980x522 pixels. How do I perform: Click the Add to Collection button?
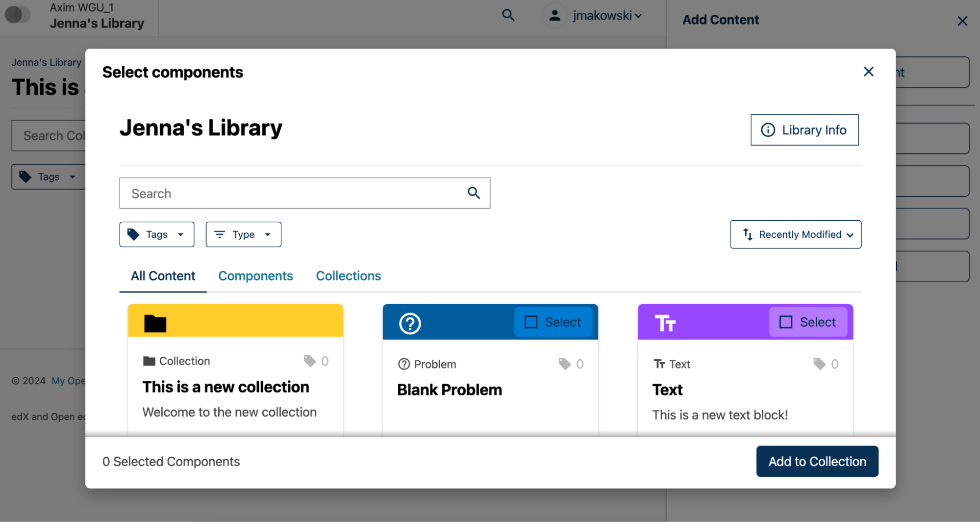pyautogui.click(x=817, y=461)
